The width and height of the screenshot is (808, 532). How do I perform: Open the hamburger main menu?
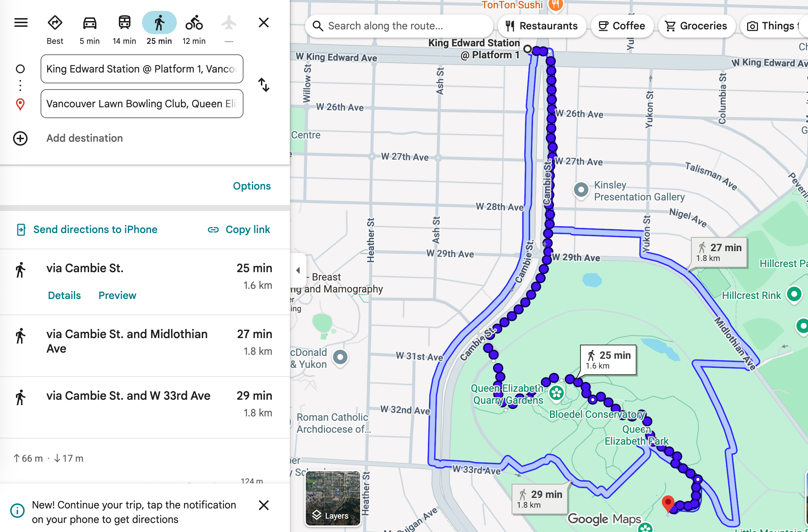pyautogui.click(x=21, y=23)
